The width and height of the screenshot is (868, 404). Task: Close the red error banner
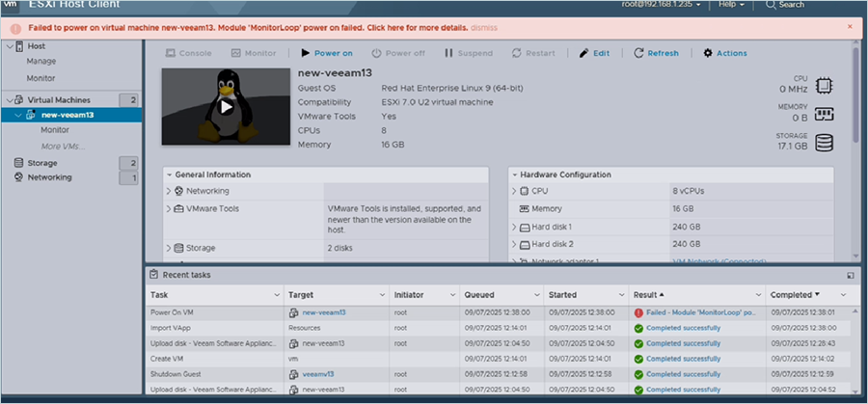849,27
